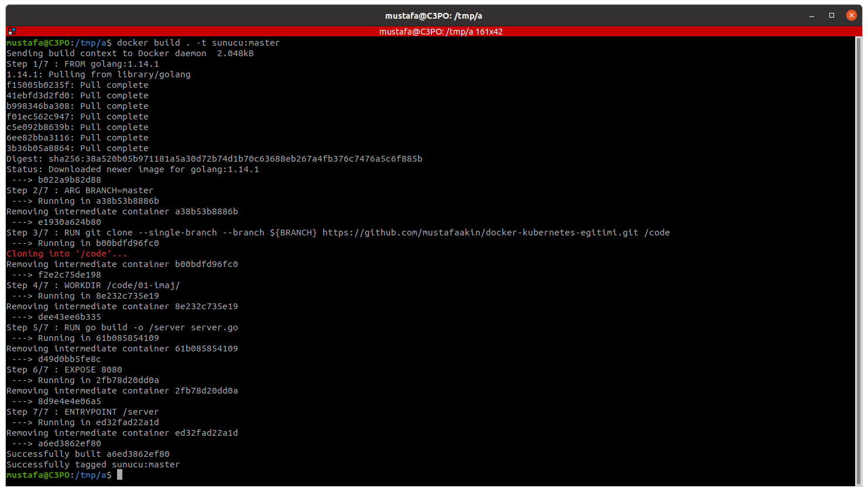Click 'Removing intermediate container a38b53b8886b' line
868x492 pixels.
[x=122, y=211]
